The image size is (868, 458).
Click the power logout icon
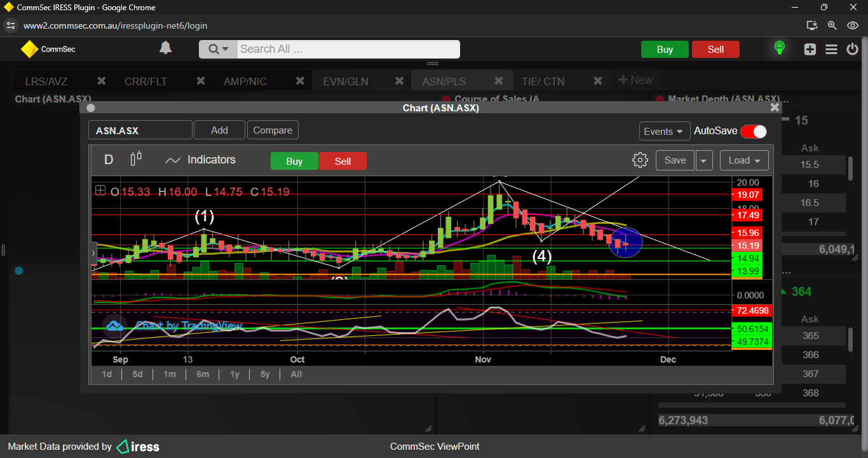pos(852,49)
